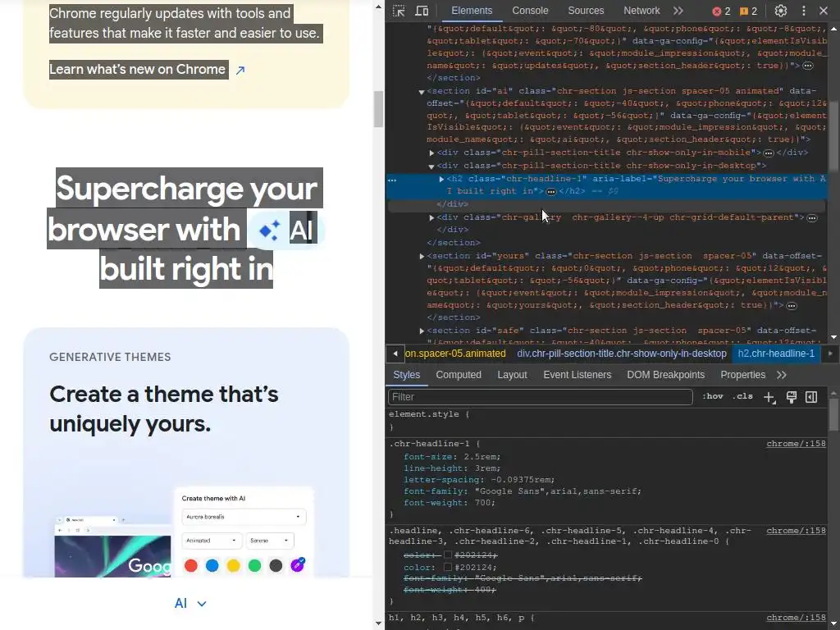The width and height of the screenshot is (840, 630).
Task: Click the ellipsis after chr-gallery div
Action: pos(812,217)
